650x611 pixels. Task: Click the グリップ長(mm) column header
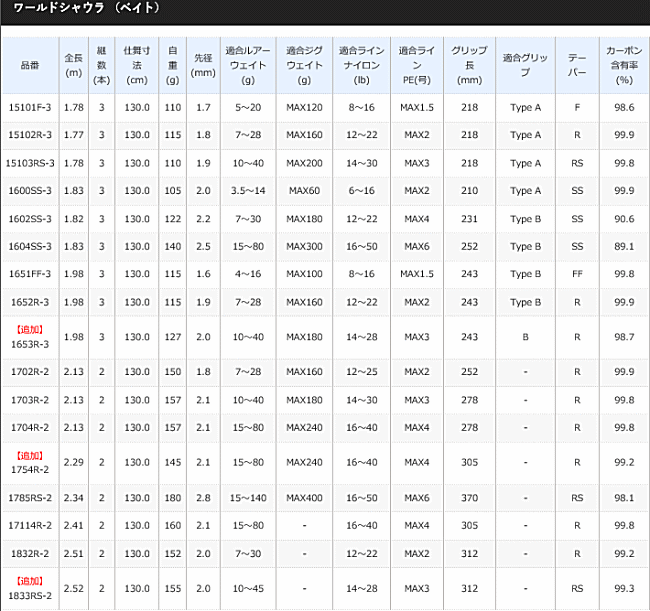[x=469, y=65]
